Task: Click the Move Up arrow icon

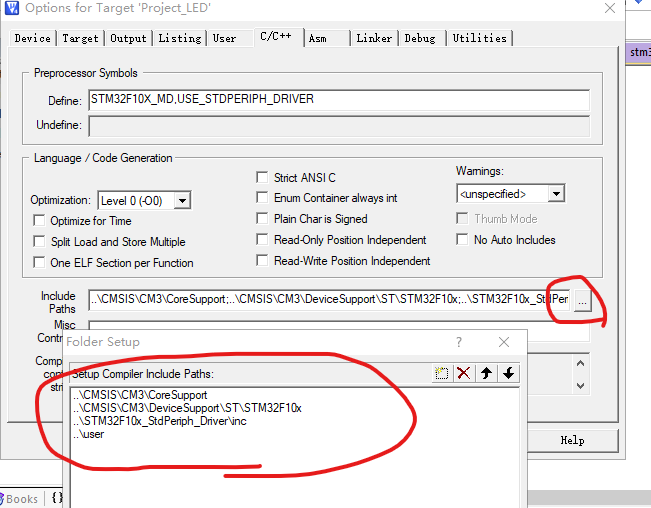Action: [x=486, y=373]
